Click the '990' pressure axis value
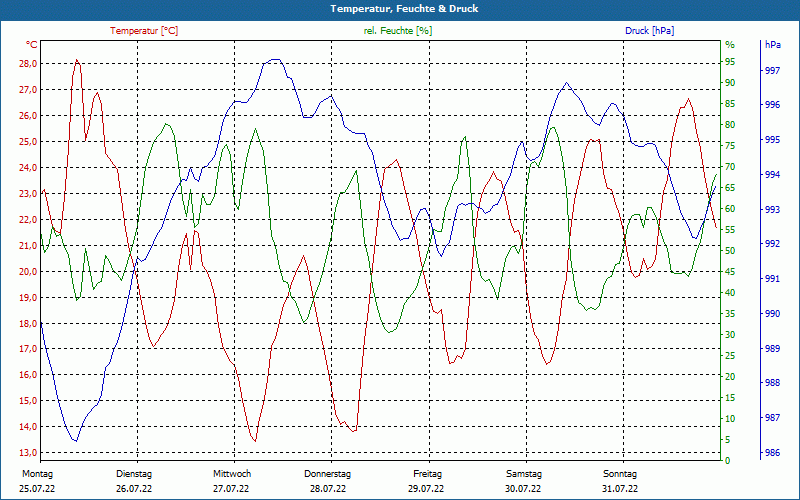Image resolution: width=800 pixels, height=500 pixels. coord(773,313)
